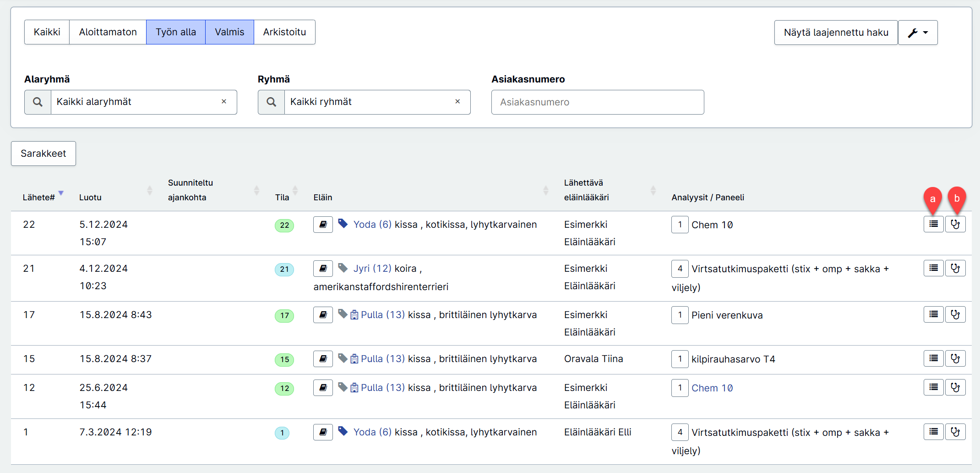Toggle the Arkistoitu status filter
980x473 pixels.
pyautogui.click(x=284, y=32)
